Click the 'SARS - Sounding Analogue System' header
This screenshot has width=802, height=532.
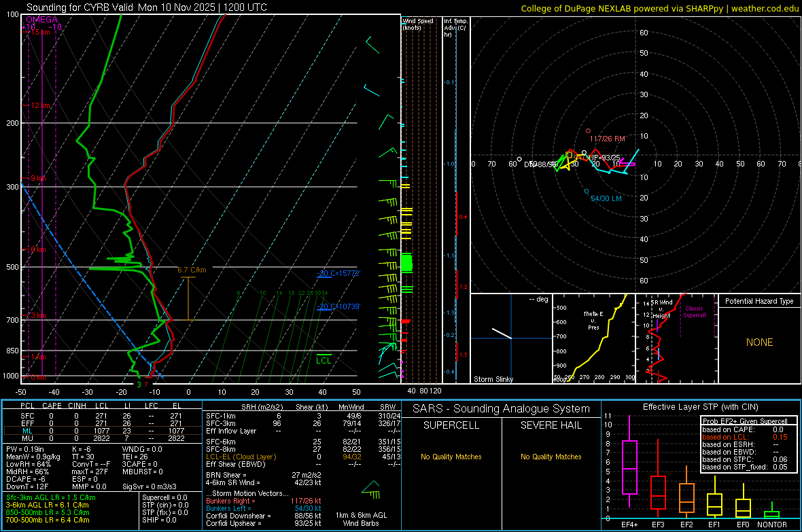tap(501, 409)
